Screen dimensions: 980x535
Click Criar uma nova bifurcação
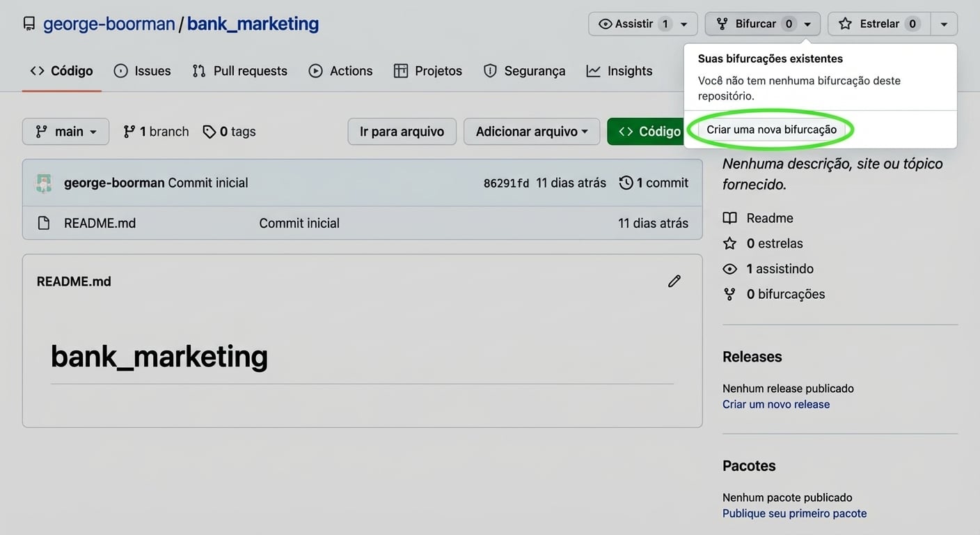pyautogui.click(x=771, y=130)
